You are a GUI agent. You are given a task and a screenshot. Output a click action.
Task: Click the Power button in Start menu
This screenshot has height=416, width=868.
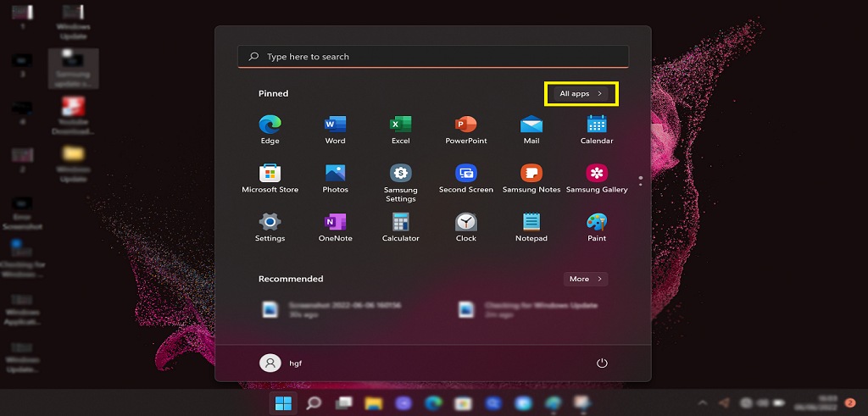point(602,363)
